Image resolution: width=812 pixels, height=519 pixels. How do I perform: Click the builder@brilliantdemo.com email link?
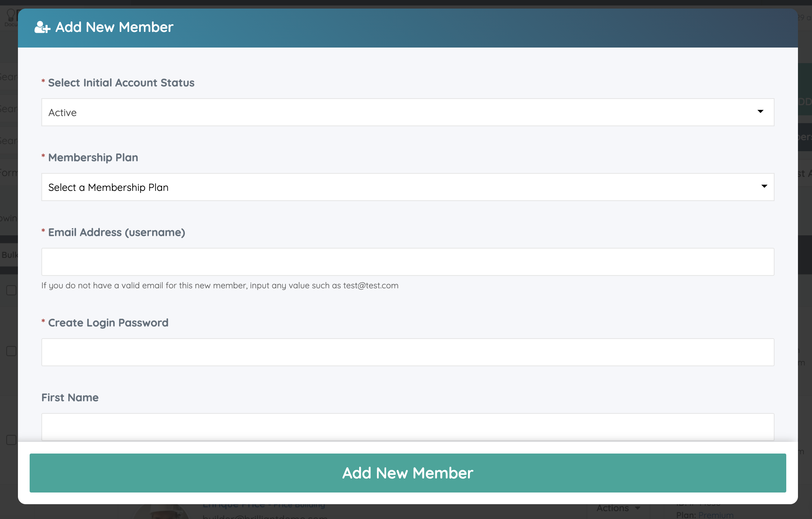265,516
